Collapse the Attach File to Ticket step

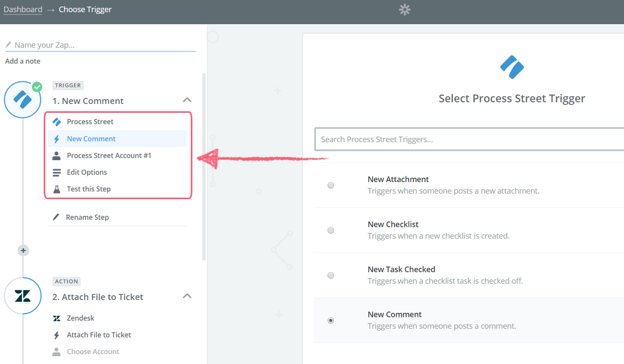(187, 296)
